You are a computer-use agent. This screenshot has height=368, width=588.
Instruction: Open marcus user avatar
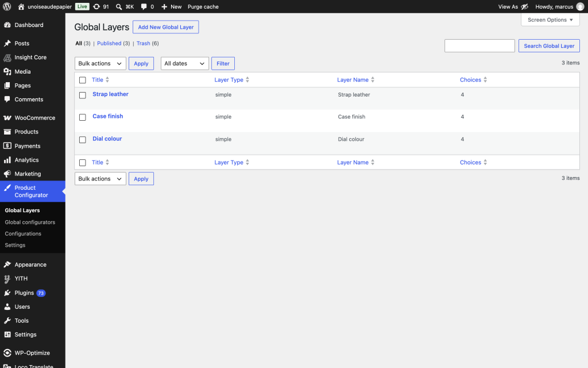[x=580, y=7]
